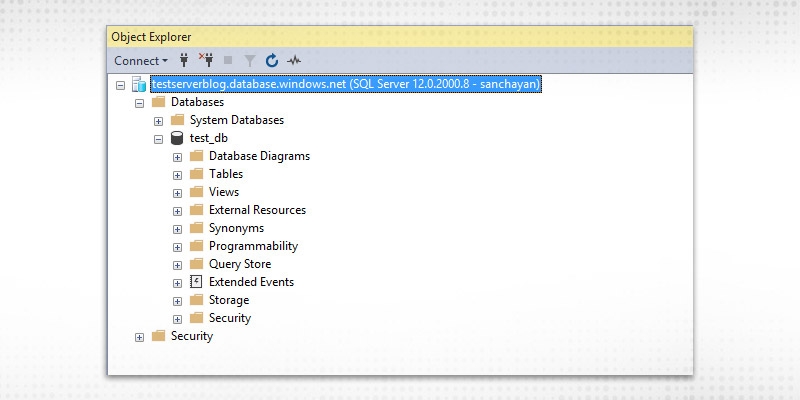
Task: Expand the Views folder
Action: (177, 193)
